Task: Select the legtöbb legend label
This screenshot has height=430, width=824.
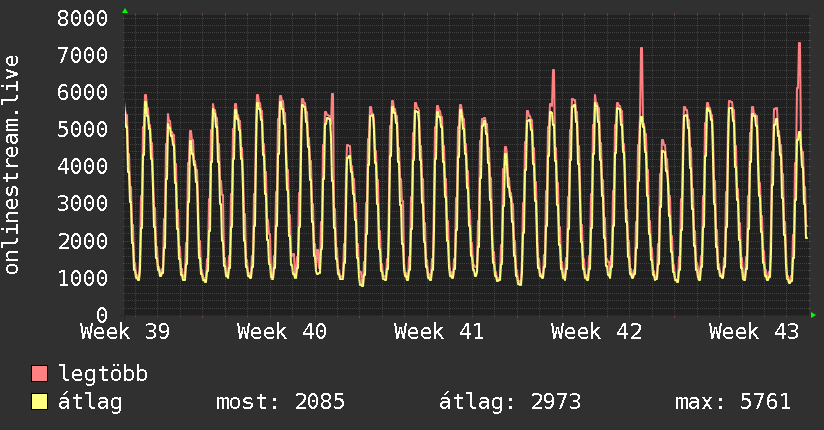Action: point(103,373)
